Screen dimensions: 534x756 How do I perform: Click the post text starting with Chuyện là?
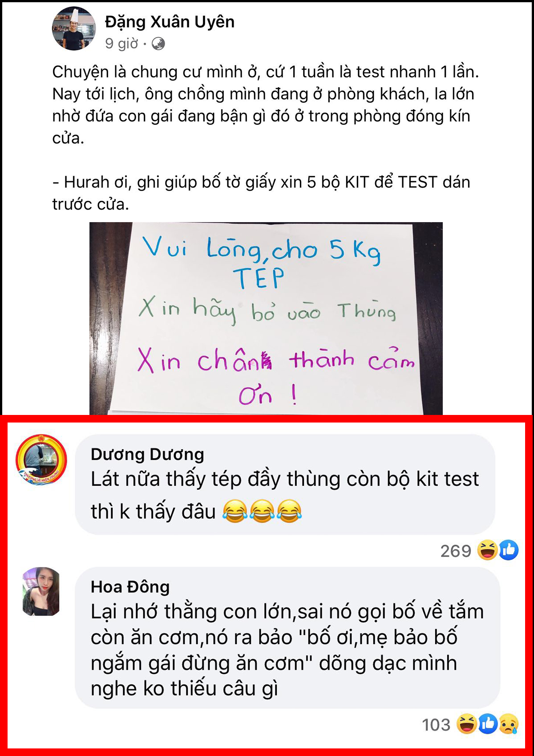(x=266, y=105)
